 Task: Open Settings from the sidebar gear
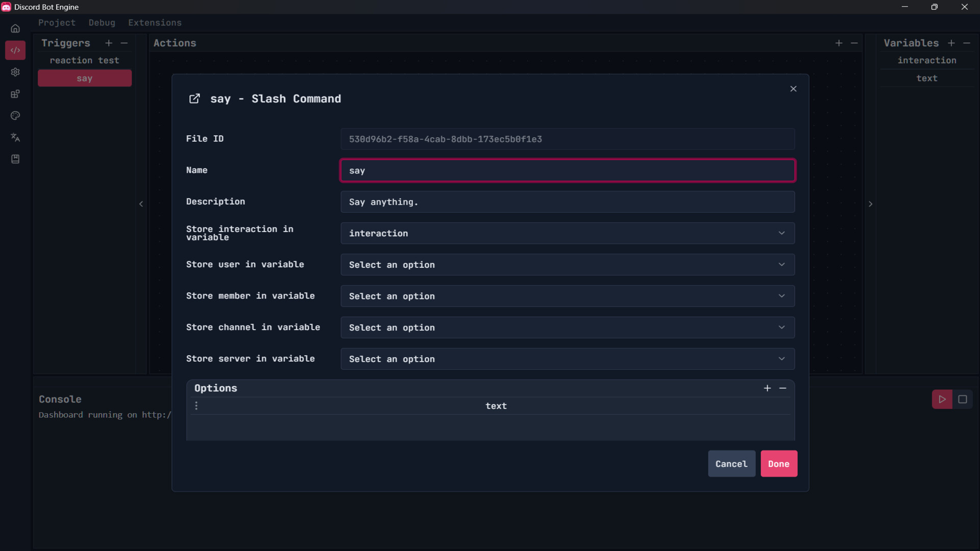(x=15, y=72)
